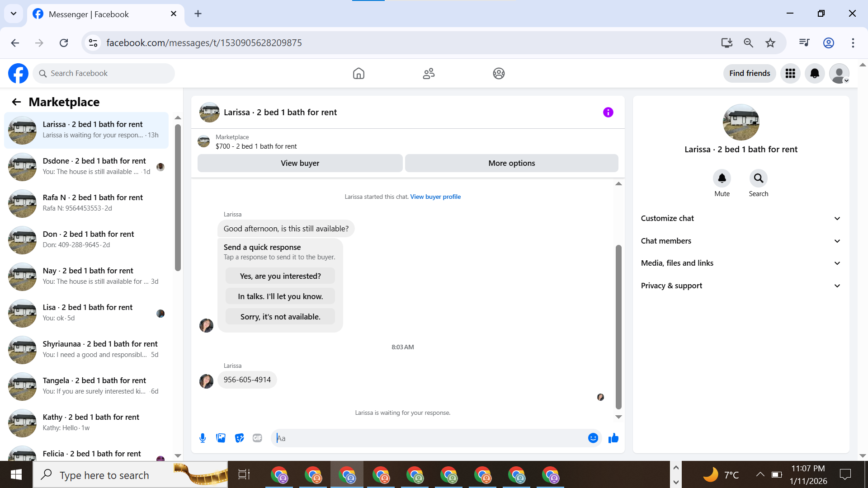Screen dimensions: 868x488
Task: Go back using browser back arrow
Action: tap(15, 43)
